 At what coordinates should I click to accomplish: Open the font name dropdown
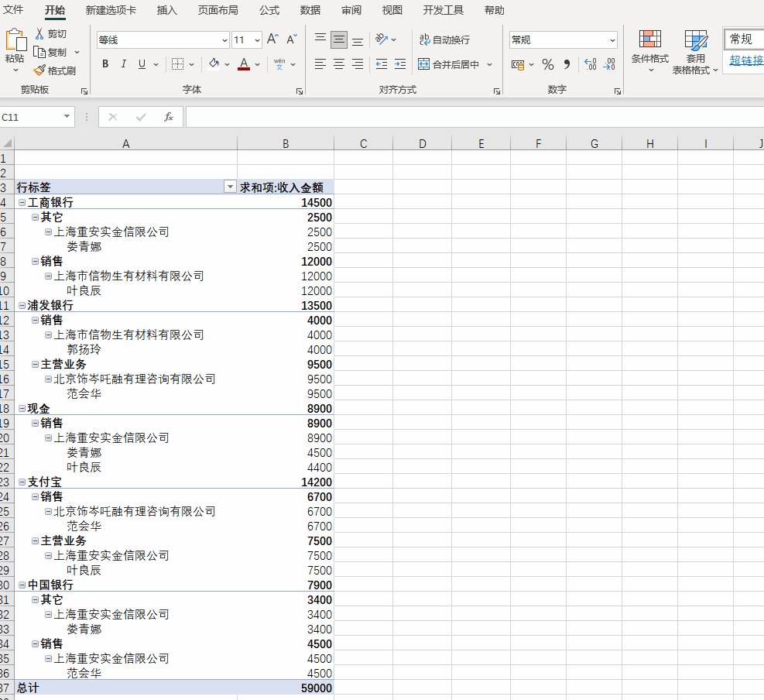coord(224,40)
